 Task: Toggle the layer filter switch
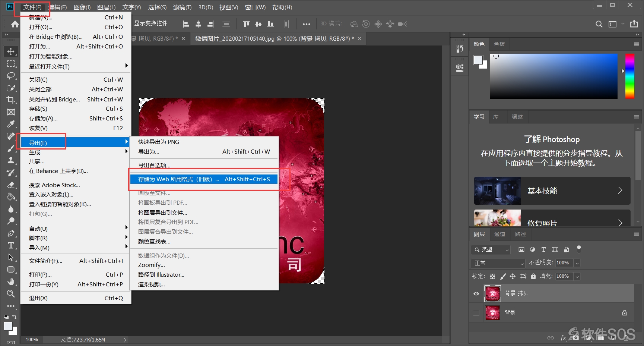coord(578,249)
